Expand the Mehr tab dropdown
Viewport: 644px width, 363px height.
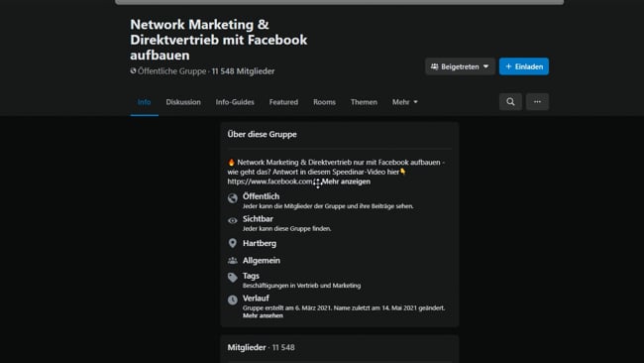click(404, 102)
